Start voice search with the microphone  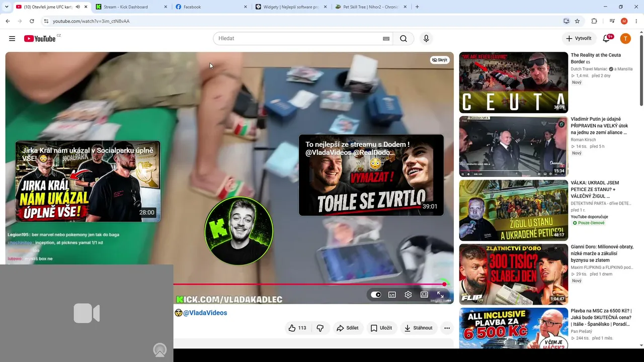tap(426, 39)
